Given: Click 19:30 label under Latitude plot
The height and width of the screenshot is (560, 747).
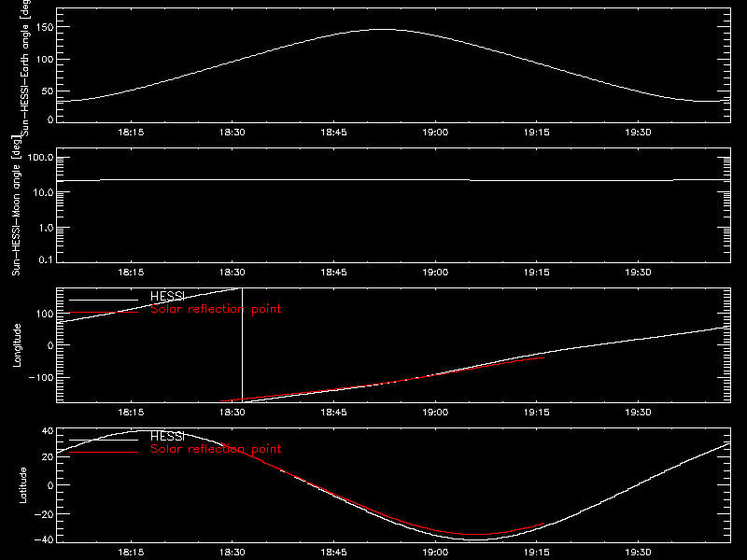Looking at the screenshot, I should (638, 553).
